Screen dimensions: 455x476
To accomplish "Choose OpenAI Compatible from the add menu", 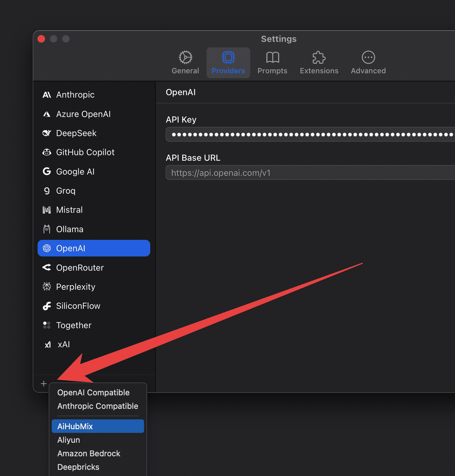I will tap(98, 393).
